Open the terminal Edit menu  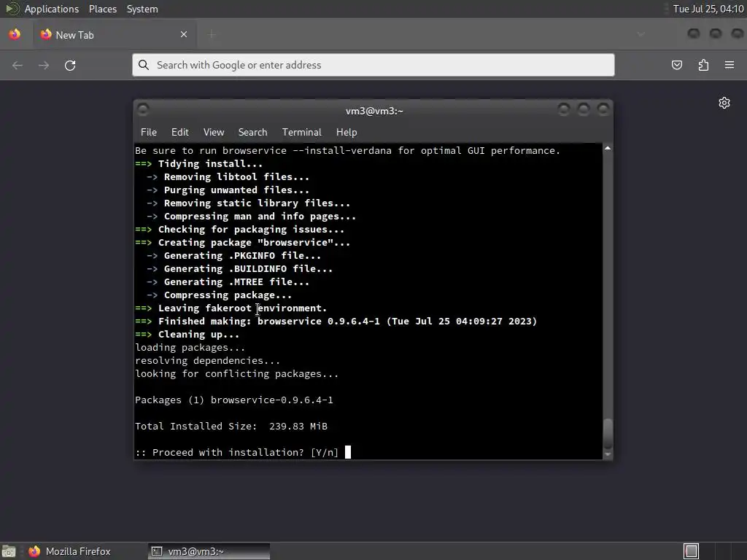(180, 133)
